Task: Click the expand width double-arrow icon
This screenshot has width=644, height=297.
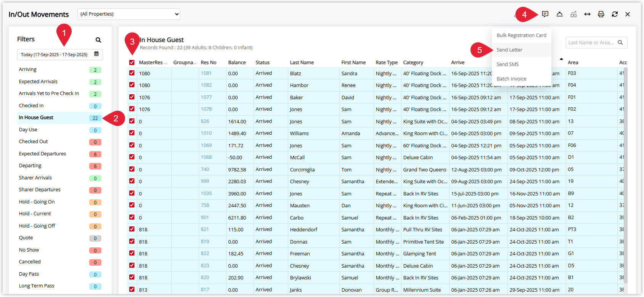Action: click(x=587, y=14)
